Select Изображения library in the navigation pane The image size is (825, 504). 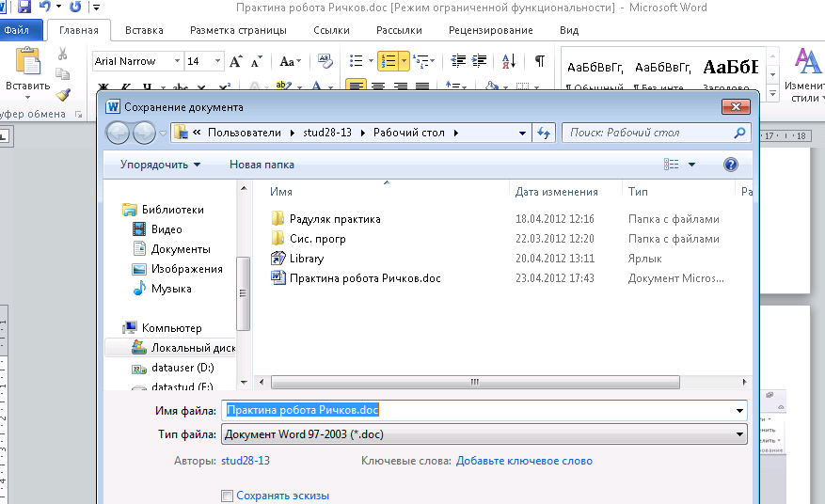click(x=186, y=269)
